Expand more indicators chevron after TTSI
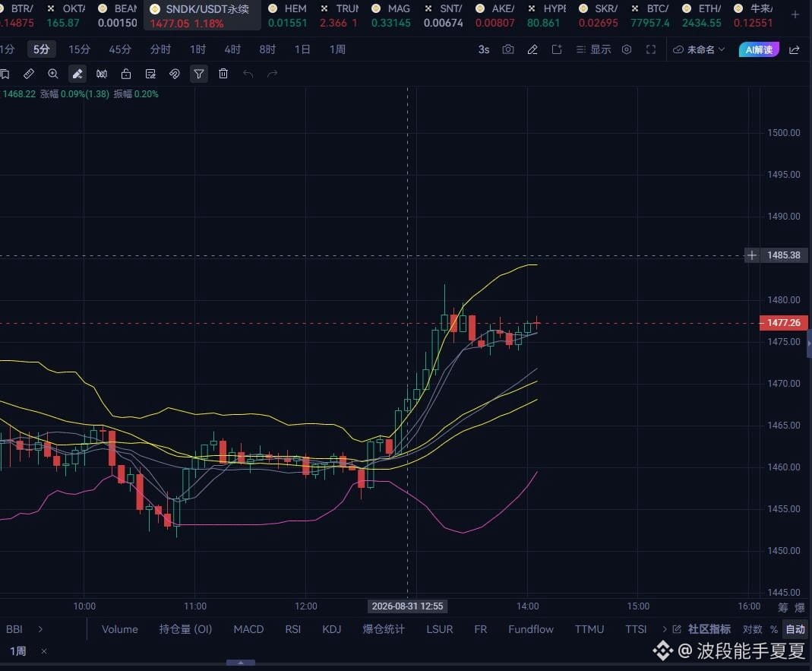This screenshot has width=812, height=671. coord(665,629)
